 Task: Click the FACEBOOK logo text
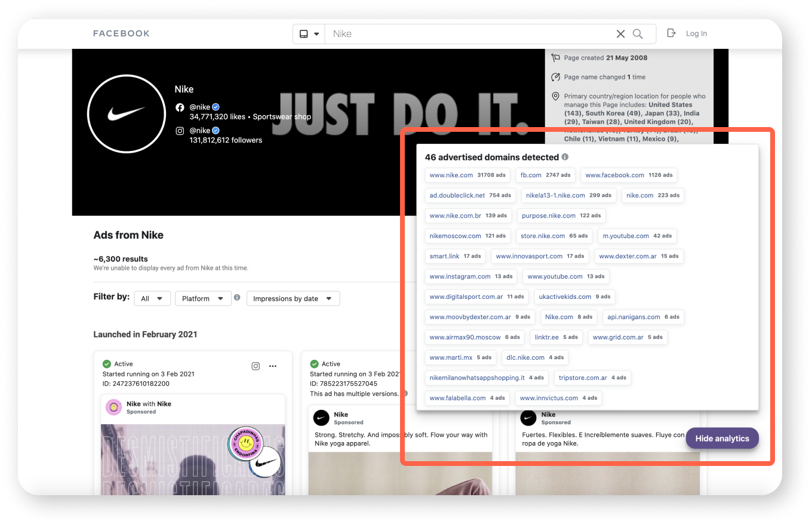click(121, 33)
